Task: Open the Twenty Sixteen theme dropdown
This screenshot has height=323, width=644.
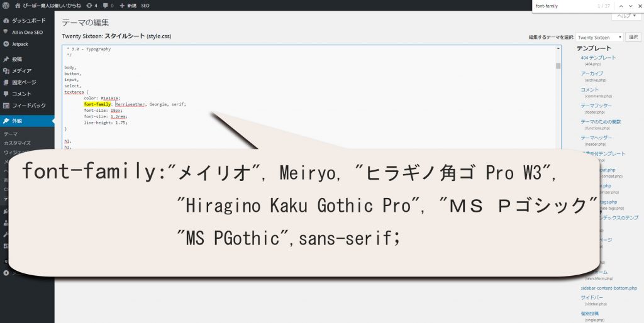Action: click(x=599, y=37)
